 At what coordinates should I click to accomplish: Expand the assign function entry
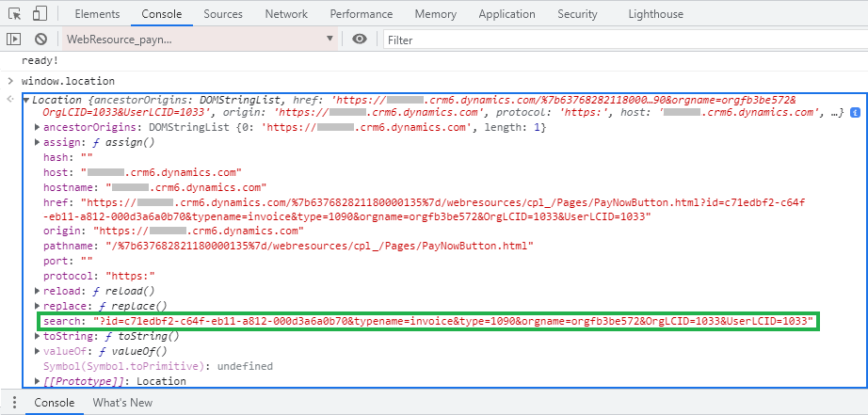[38, 143]
